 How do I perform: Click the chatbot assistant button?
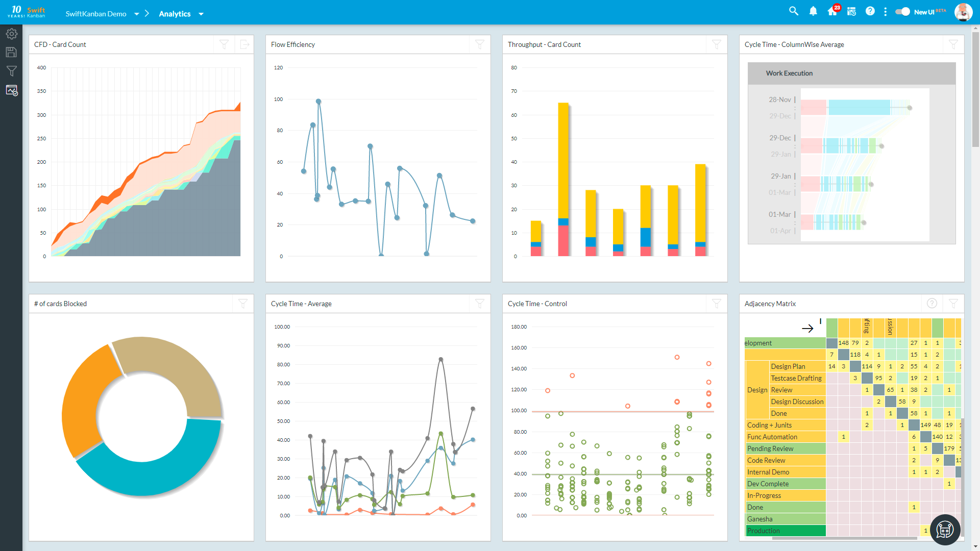click(x=945, y=530)
